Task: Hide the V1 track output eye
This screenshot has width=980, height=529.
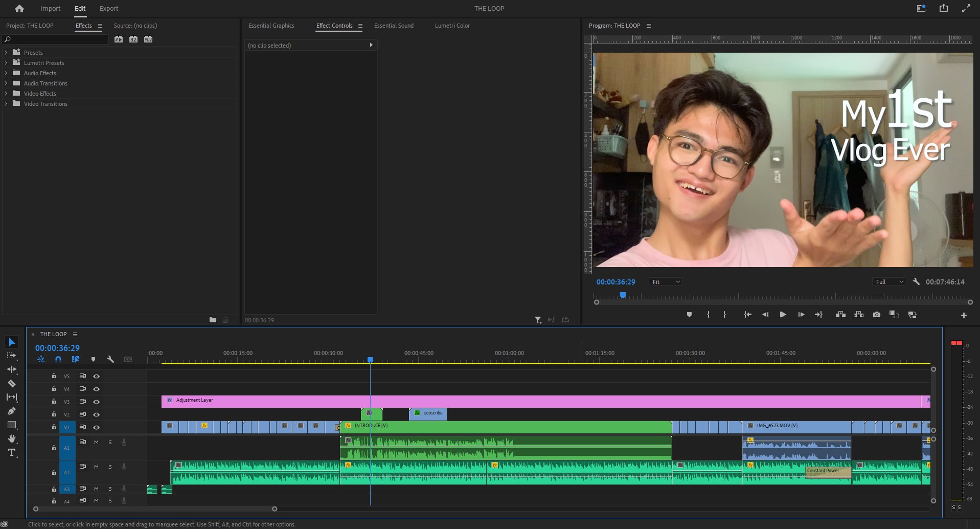Action: tap(96, 427)
